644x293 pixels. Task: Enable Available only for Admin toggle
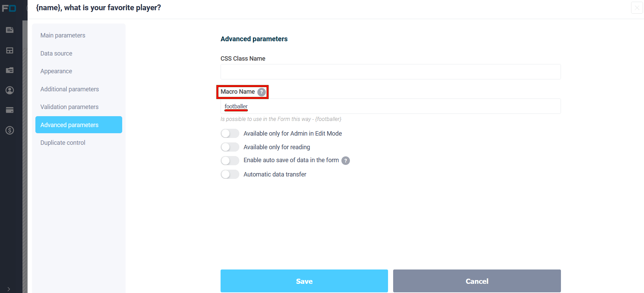point(230,134)
